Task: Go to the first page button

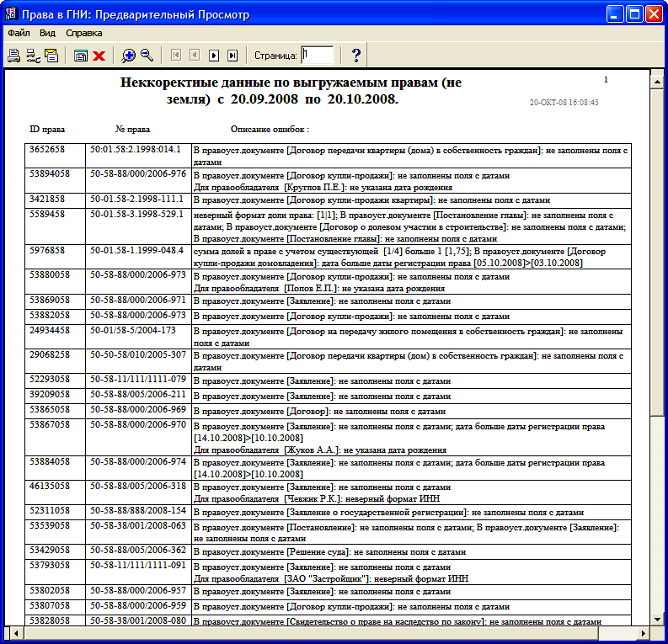Action: click(x=176, y=56)
